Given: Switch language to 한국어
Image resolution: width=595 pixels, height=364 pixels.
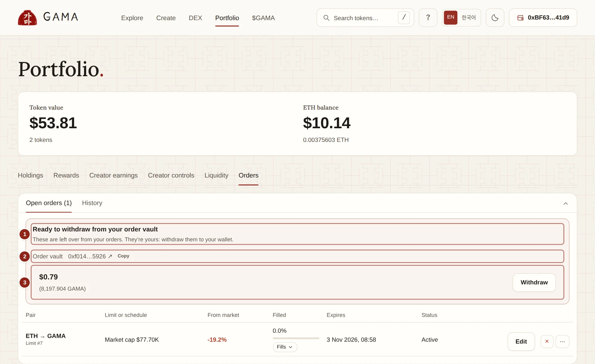Looking at the screenshot, I should 469,18.
